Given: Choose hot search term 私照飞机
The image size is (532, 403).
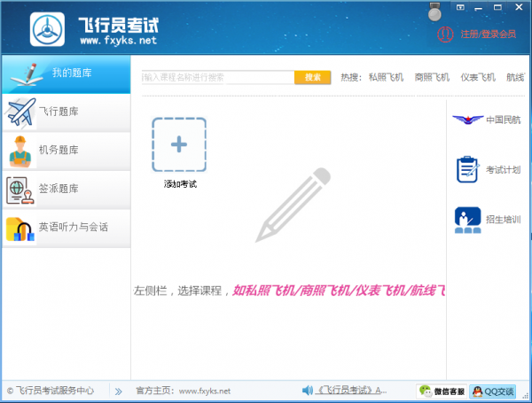Looking at the screenshot, I should point(386,78).
